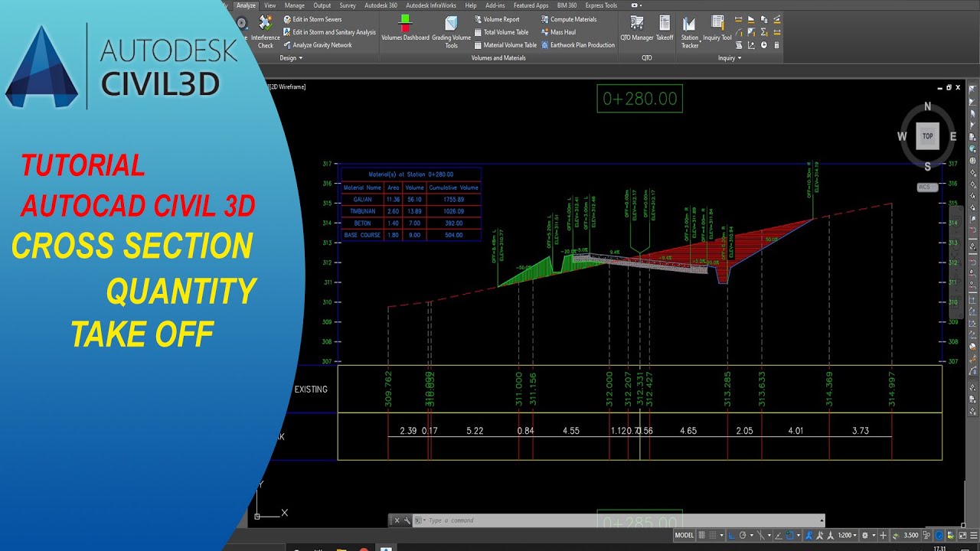Toggle object snap tracking in status bar
This screenshot has height=551, width=980.
(778, 536)
